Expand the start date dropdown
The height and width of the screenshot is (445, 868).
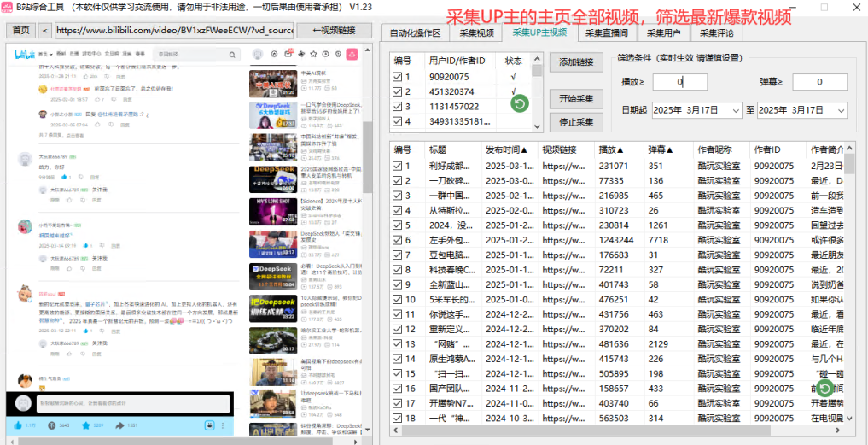(x=736, y=110)
